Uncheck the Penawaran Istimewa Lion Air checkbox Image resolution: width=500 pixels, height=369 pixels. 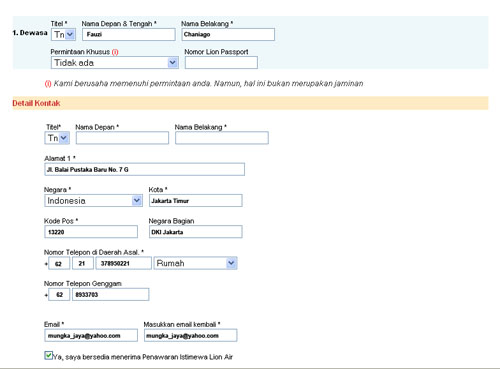(x=48, y=355)
